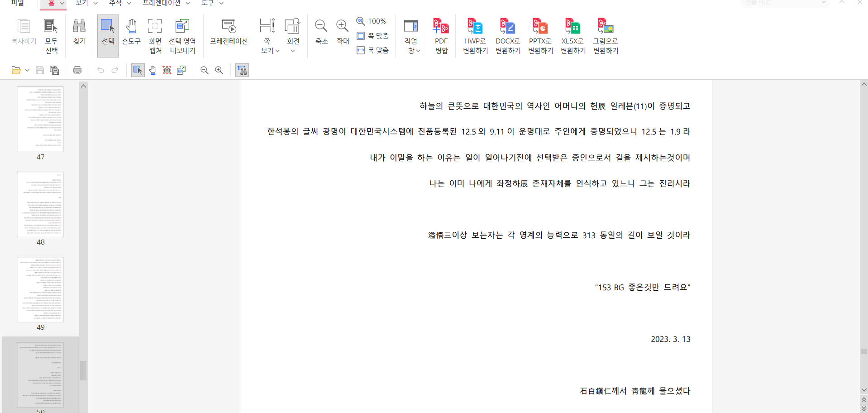Expand the 쪽 보기 dropdown
868x413 pixels.
pos(270,50)
